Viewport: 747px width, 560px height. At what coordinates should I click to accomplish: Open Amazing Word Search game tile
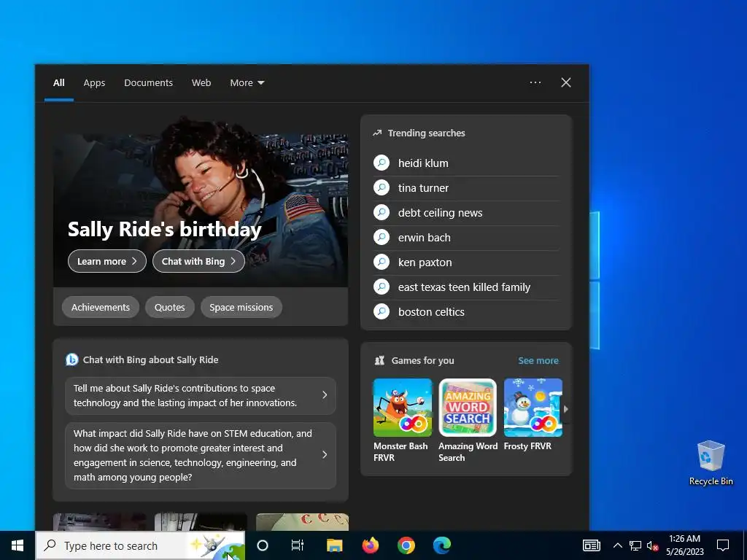click(468, 421)
